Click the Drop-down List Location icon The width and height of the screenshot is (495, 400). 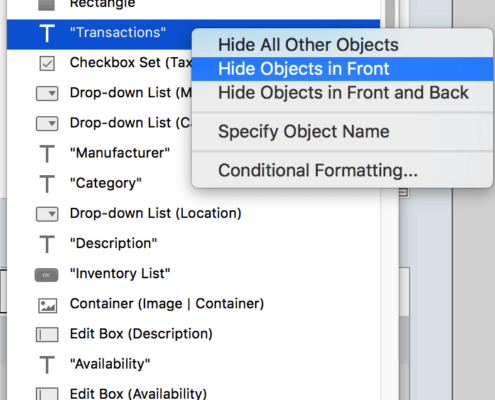pos(47,214)
